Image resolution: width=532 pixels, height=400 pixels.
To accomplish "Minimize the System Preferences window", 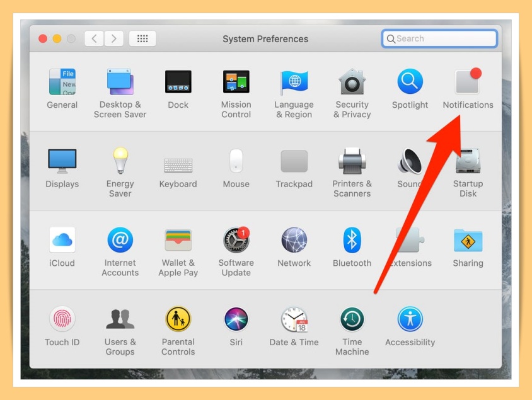I will (x=57, y=38).
